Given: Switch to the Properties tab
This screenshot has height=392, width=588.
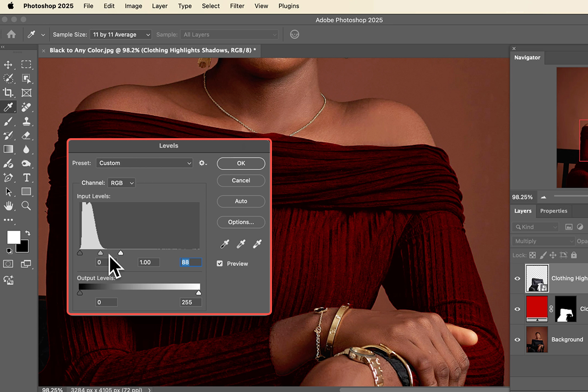Looking at the screenshot, I should pyautogui.click(x=553, y=211).
